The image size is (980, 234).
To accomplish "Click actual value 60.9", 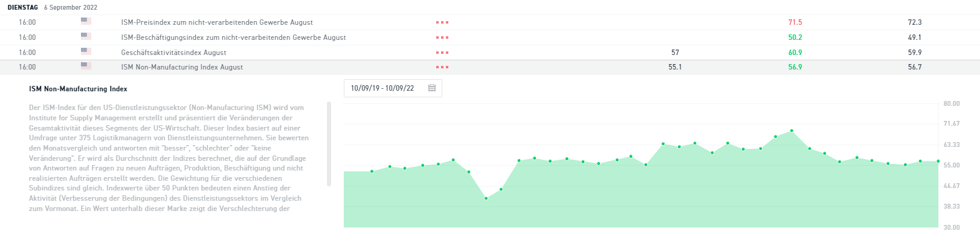I will coord(795,53).
